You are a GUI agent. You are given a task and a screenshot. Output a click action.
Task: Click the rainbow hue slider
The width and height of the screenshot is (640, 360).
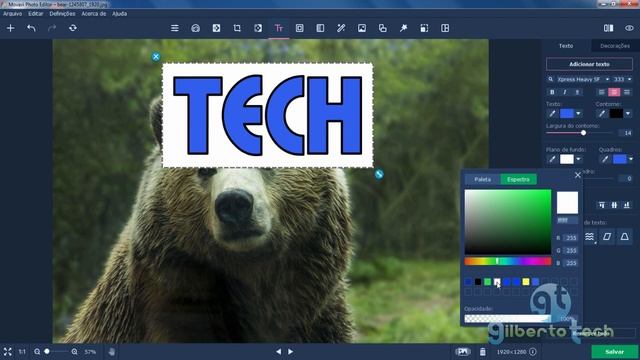point(508,261)
